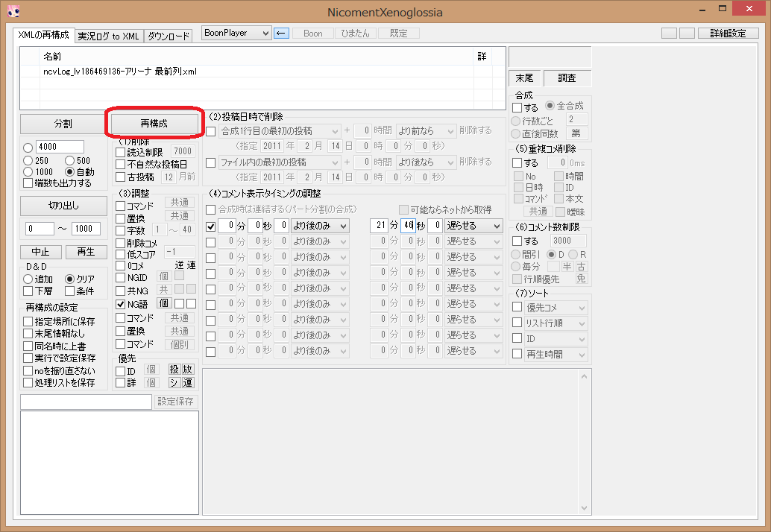Click the 免 button under コメント数制限
Image resolution: width=771 pixels, height=532 pixels.
[580, 278]
